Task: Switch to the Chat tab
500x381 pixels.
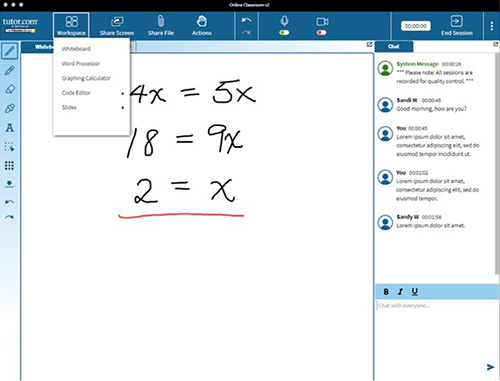Action: click(x=394, y=46)
